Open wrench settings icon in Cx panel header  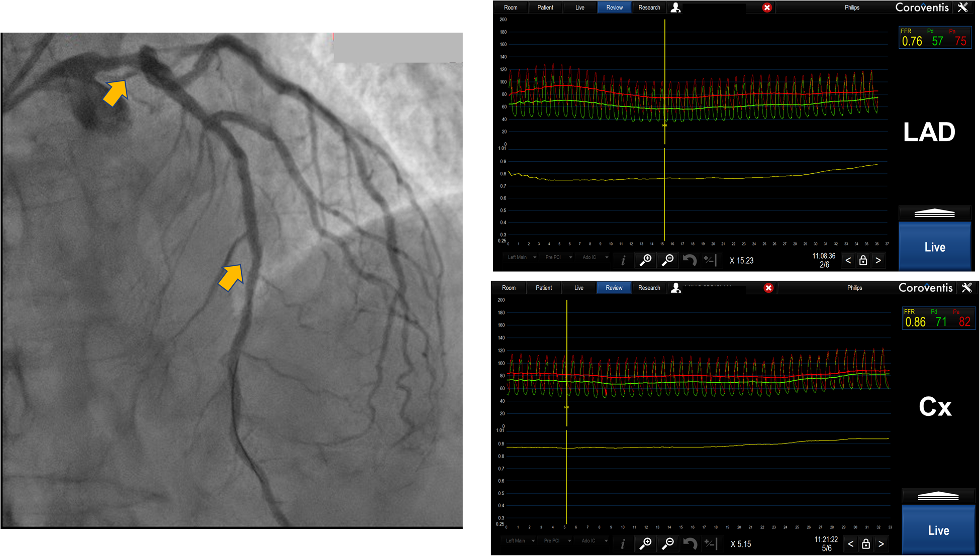pos(966,288)
